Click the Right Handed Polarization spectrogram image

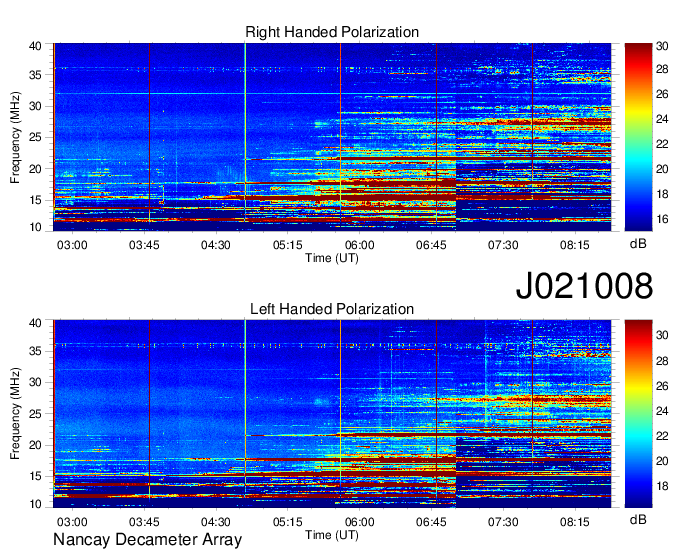[332, 137]
